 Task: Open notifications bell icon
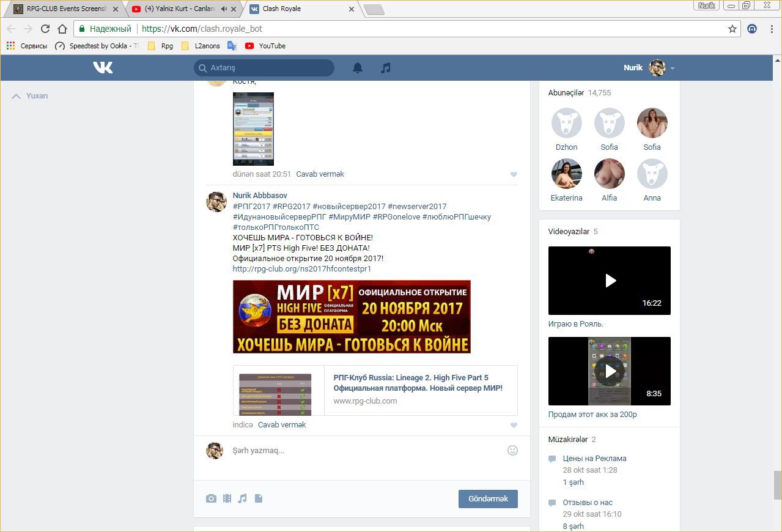(x=358, y=68)
